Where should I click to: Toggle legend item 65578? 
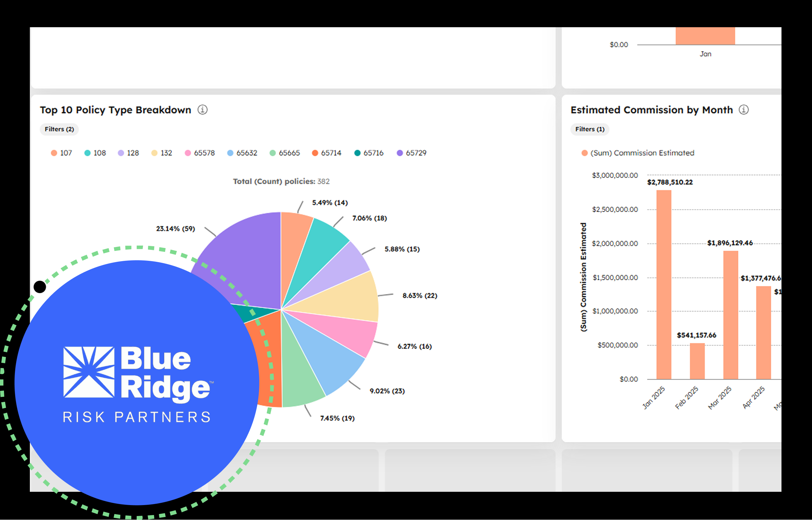coord(200,153)
